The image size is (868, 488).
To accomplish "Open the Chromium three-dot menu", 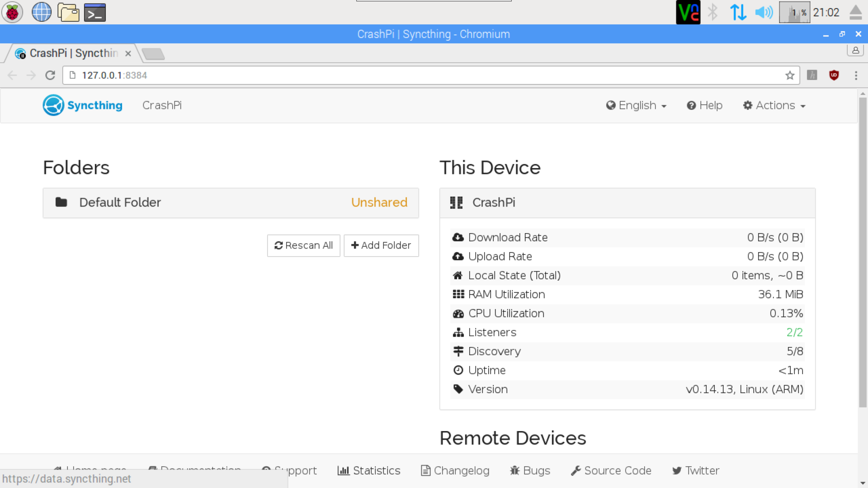I will 856,75.
